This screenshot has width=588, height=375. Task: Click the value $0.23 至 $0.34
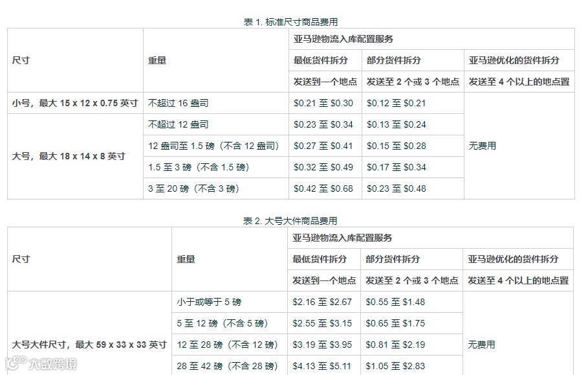pyautogui.click(x=323, y=124)
